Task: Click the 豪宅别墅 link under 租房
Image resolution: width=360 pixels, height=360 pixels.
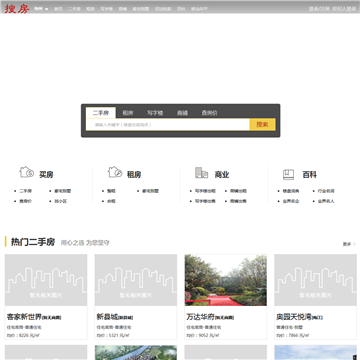Action: click(150, 191)
